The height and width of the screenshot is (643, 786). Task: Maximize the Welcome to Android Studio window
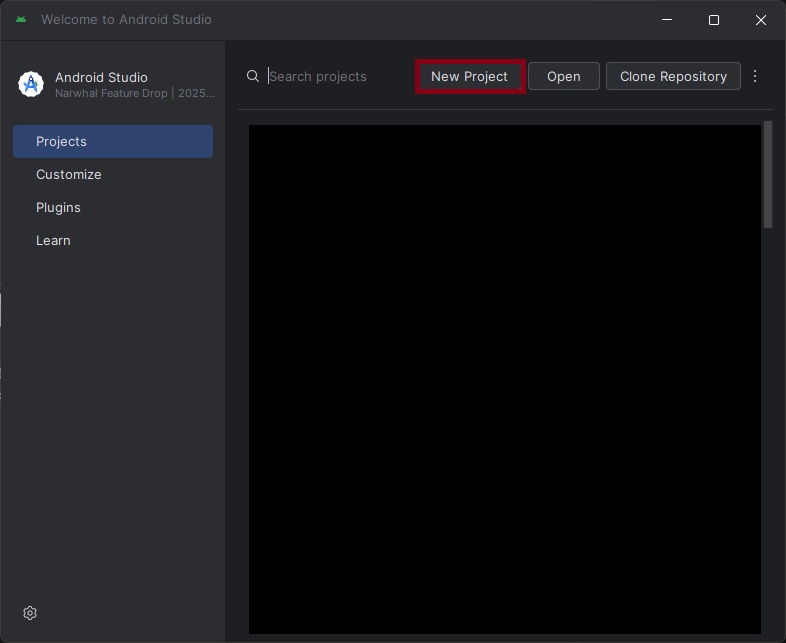click(x=714, y=20)
